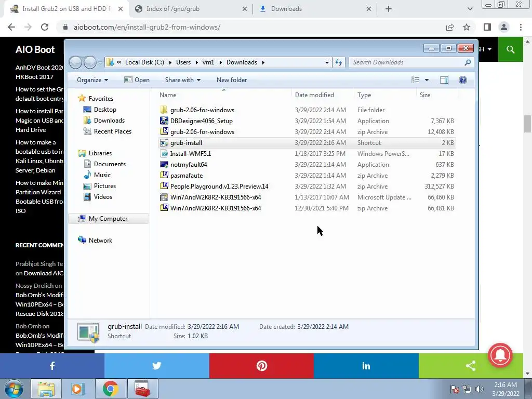Sort by the Name column header

point(224,95)
